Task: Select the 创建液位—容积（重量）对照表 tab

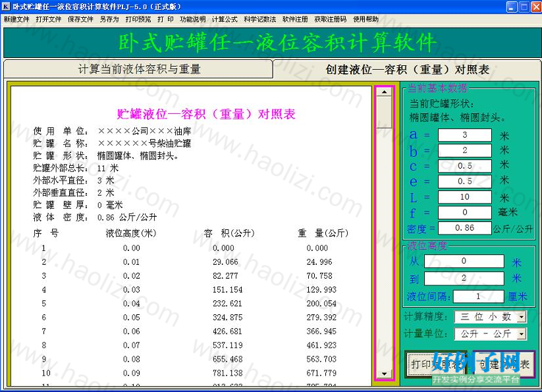Action: (407, 69)
